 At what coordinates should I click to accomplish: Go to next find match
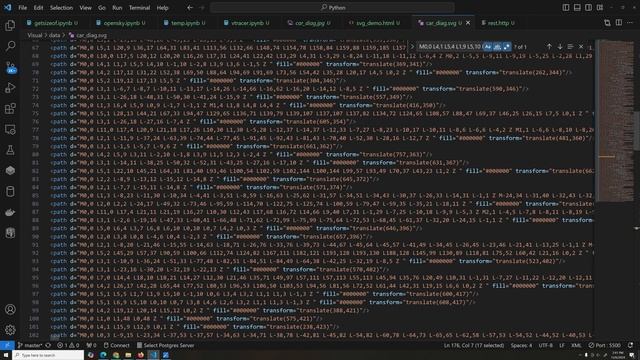coord(560,47)
